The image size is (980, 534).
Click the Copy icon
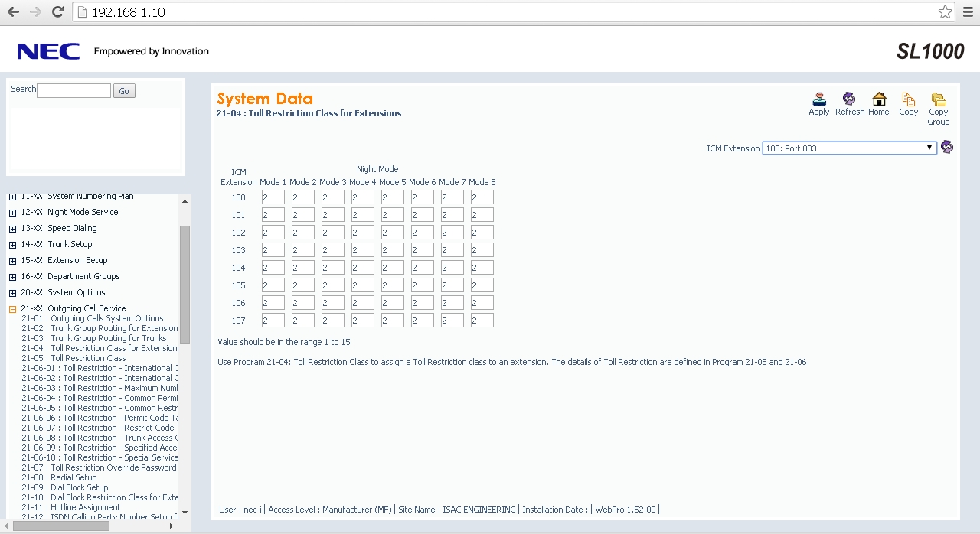tap(908, 99)
